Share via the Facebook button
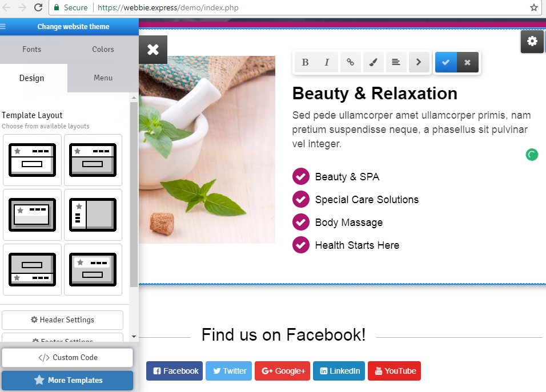 click(x=174, y=371)
